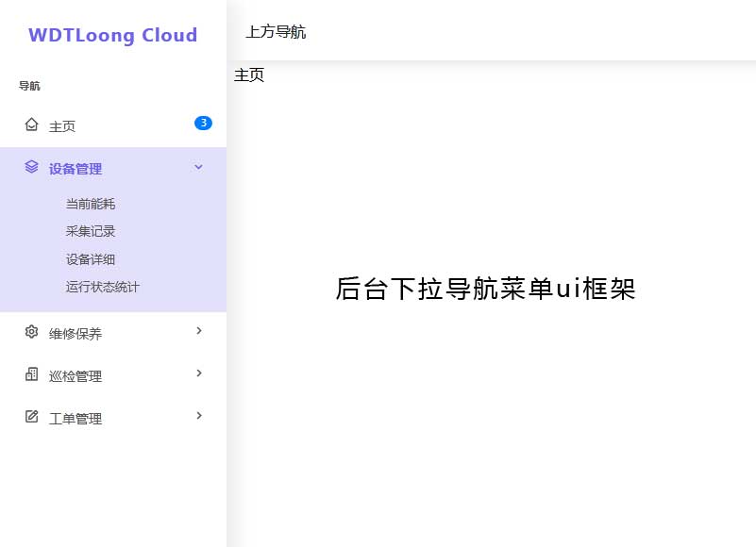Expand 巡检管理 with its right chevron
Screen dimensions: 756x547
click(x=198, y=373)
